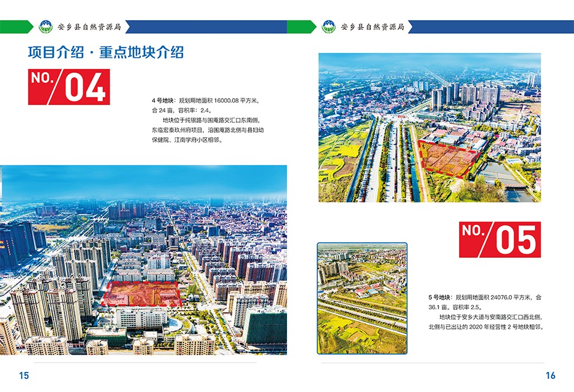This screenshot has height=392, width=574.
Task: Click the red NO.05 badge
Action: [x=500, y=239]
